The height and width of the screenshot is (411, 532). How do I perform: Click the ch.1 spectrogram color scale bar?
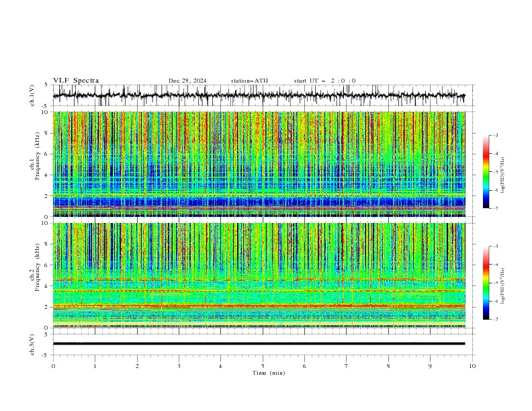tap(486, 172)
